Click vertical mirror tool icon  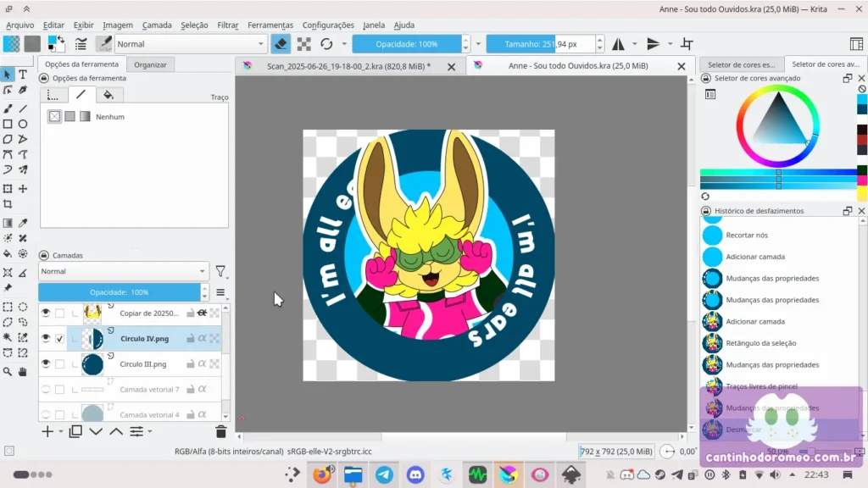click(x=654, y=44)
